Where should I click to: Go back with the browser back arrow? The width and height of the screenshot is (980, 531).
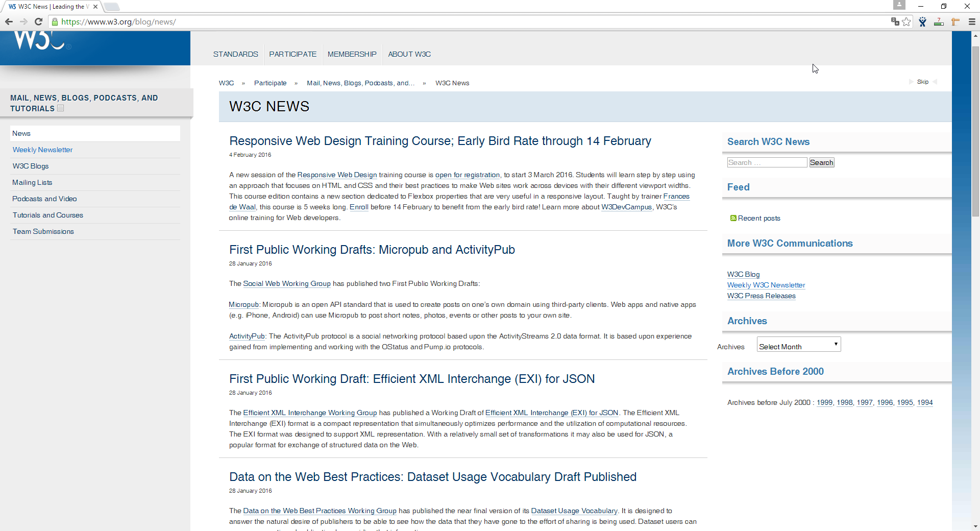[x=9, y=21]
